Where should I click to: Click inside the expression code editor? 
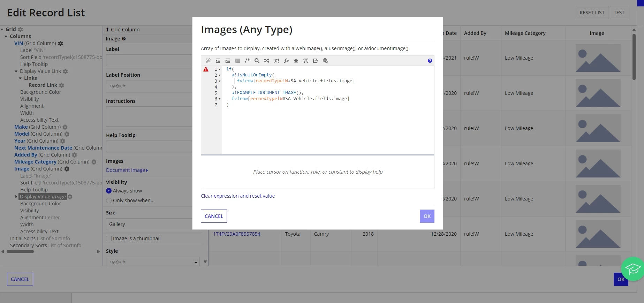pyautogui.click(x=328, y=110)
